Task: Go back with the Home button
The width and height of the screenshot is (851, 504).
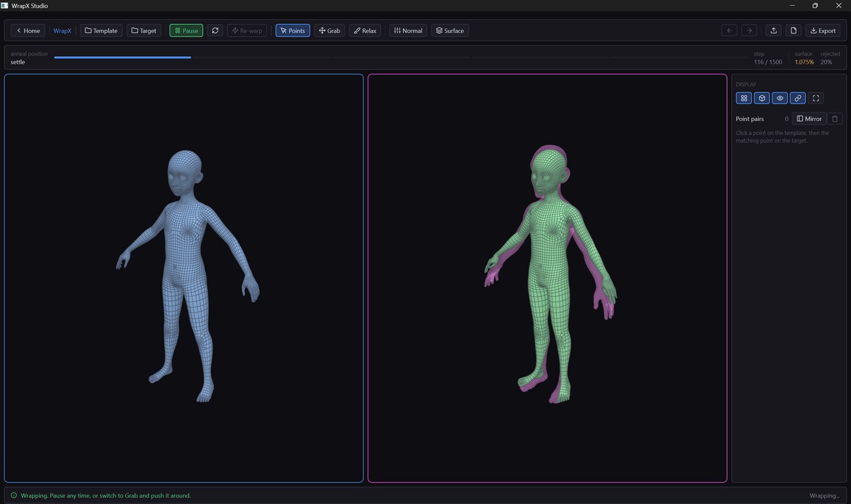Action: [28, 30]
